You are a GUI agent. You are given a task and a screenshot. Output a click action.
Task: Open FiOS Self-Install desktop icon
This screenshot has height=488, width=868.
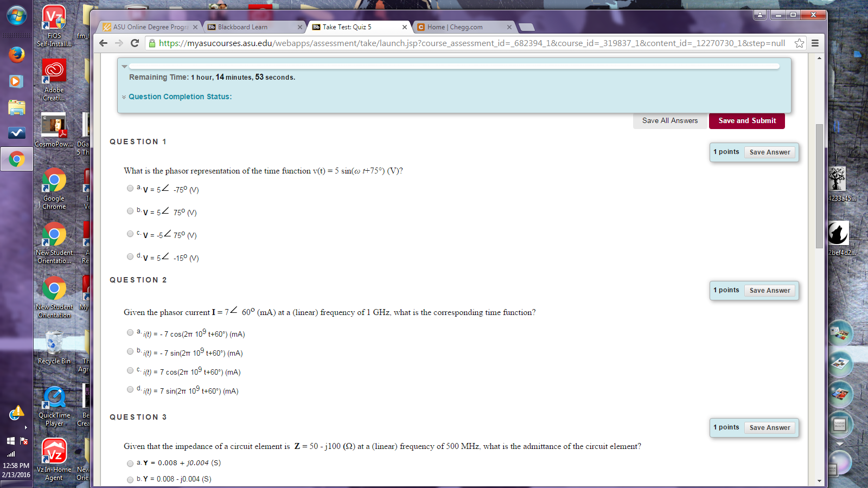tap(54, 25)
